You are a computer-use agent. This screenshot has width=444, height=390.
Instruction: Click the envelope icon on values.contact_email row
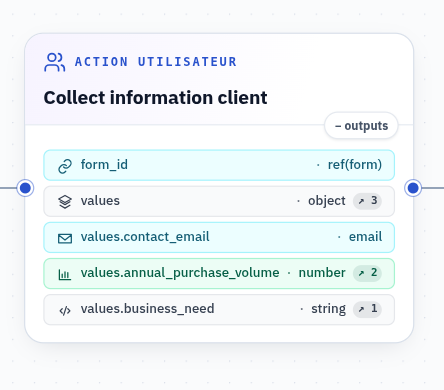(x=65, y=238)
